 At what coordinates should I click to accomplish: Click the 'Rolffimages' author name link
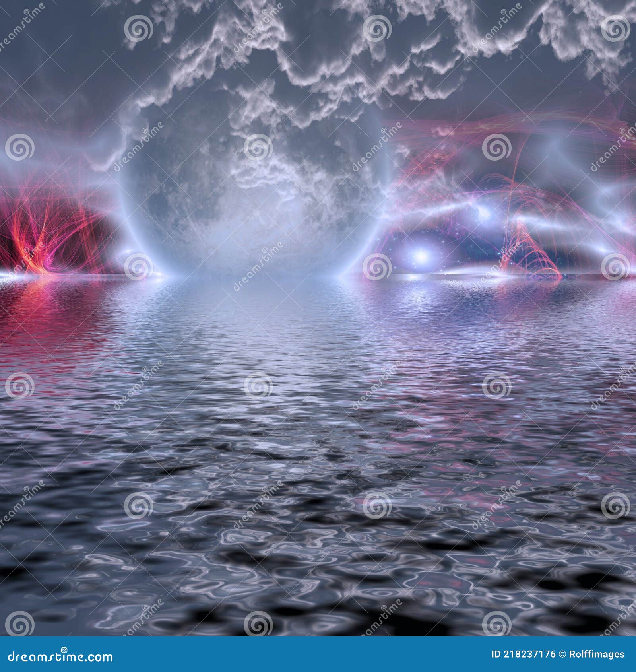pyautogui.click(x=597, y=654)
